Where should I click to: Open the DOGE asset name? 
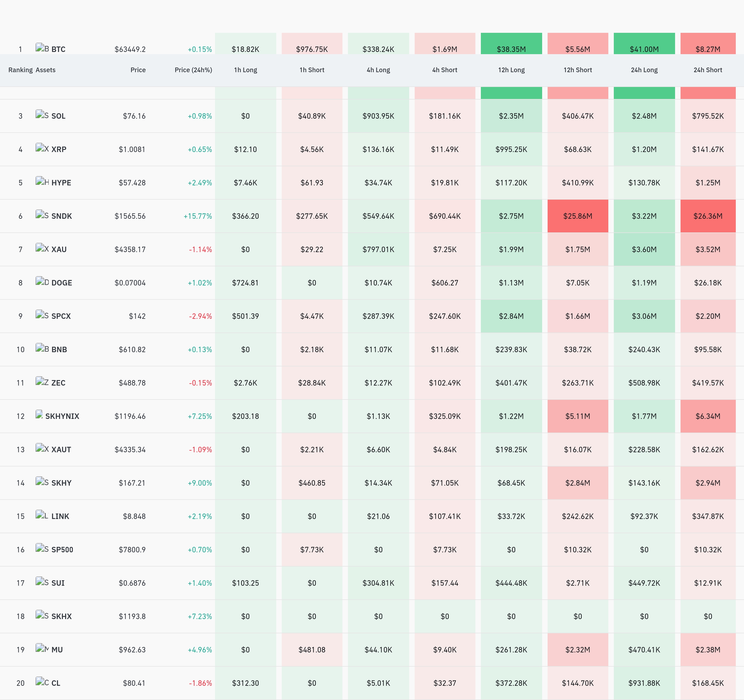click(62, 283)
